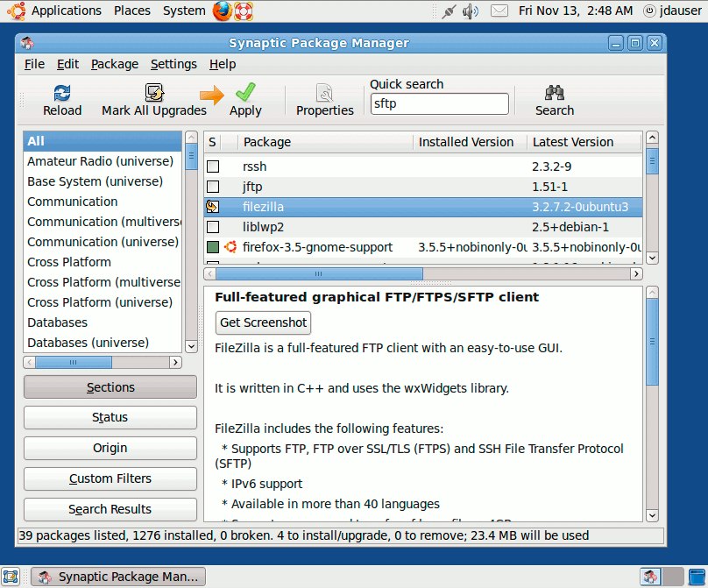Click the mail notification icon in top panel
This screenshot has width=708, height=588.
click(498, 11)
